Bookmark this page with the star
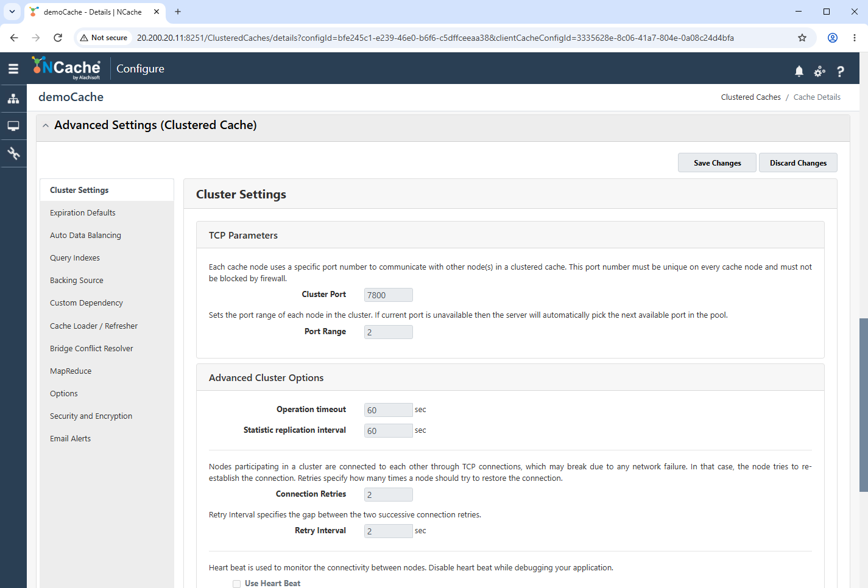Image resolution: width=868 pixels, height=588 pixels. (x=802, y=38)
